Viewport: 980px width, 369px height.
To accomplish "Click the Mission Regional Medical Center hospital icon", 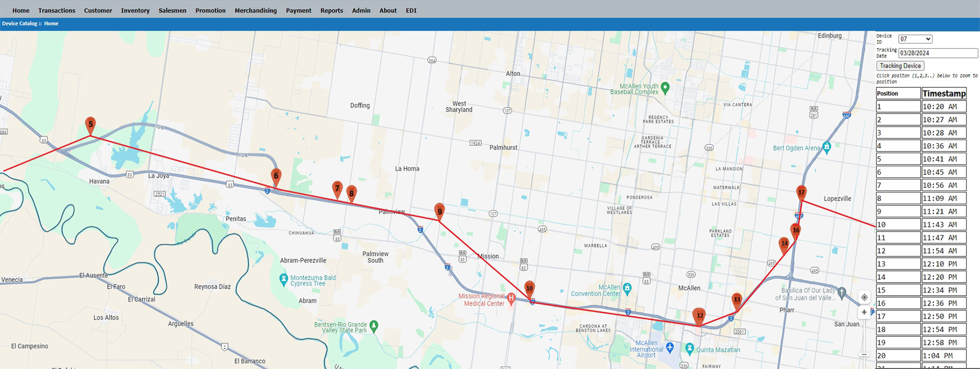I will [511, 298].
